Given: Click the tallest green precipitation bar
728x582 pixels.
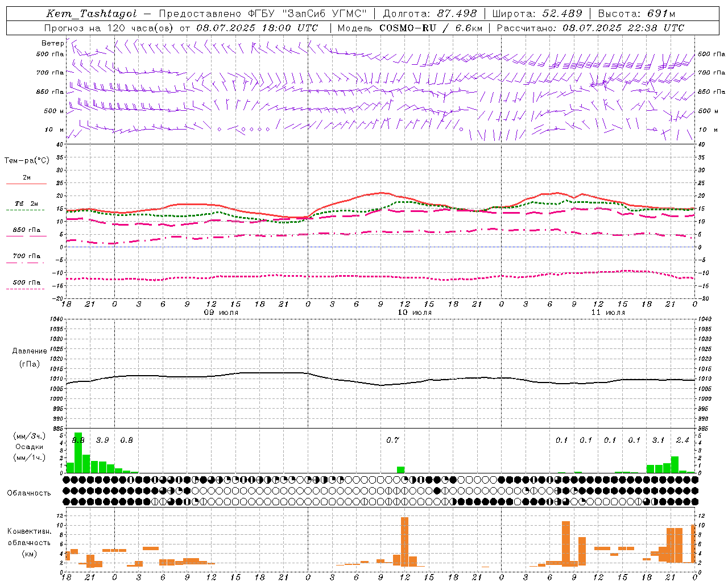Looking at the screenshot, I should (x=78, y=453).
